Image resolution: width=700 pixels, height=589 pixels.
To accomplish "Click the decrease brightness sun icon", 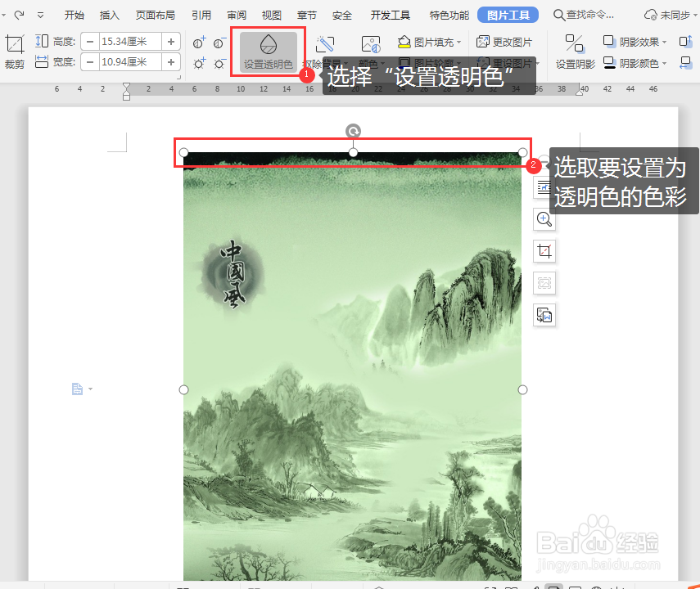I will pos(219,64).
